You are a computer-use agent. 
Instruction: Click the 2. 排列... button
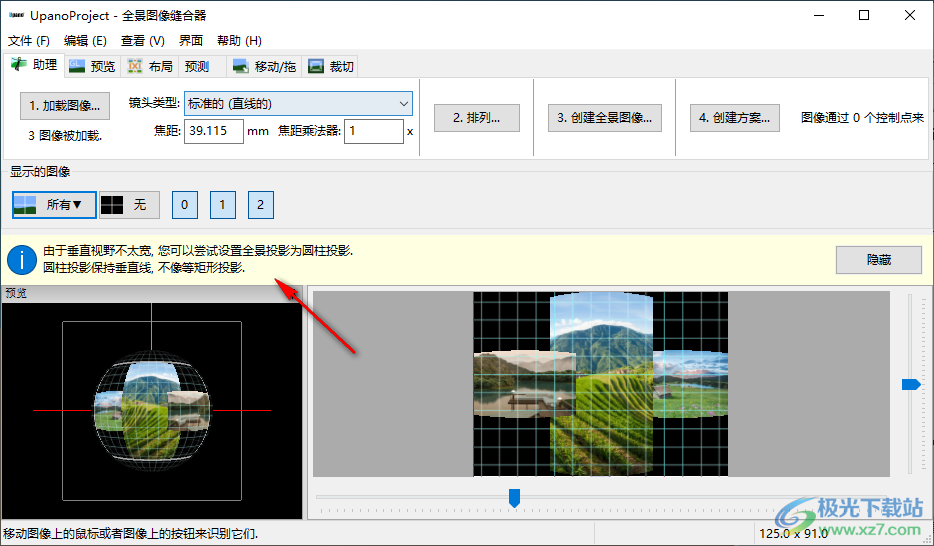tap(477, 118)
